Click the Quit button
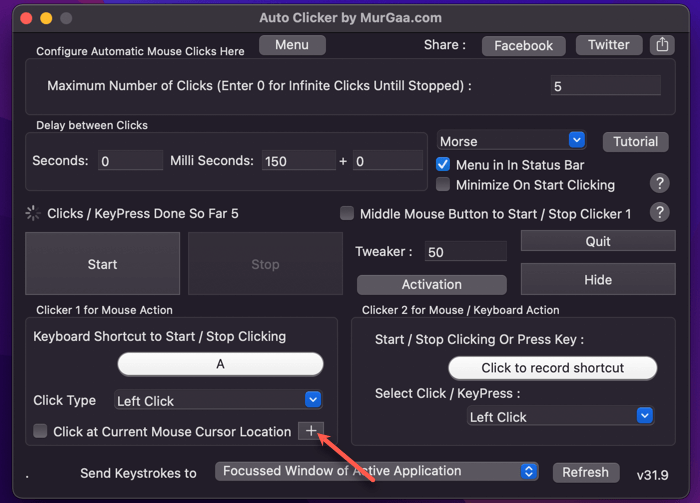Screen dimensions: 700x503 point(598,241)
